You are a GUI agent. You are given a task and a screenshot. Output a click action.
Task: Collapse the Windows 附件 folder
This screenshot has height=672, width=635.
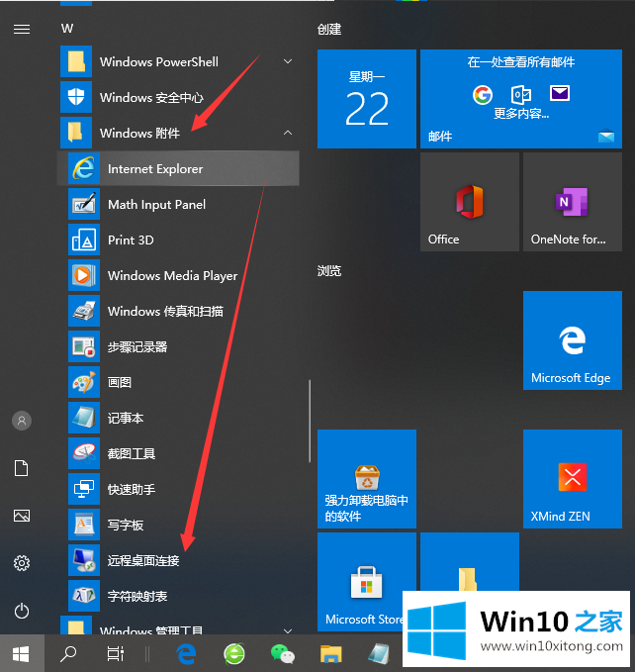coord(288,133)
